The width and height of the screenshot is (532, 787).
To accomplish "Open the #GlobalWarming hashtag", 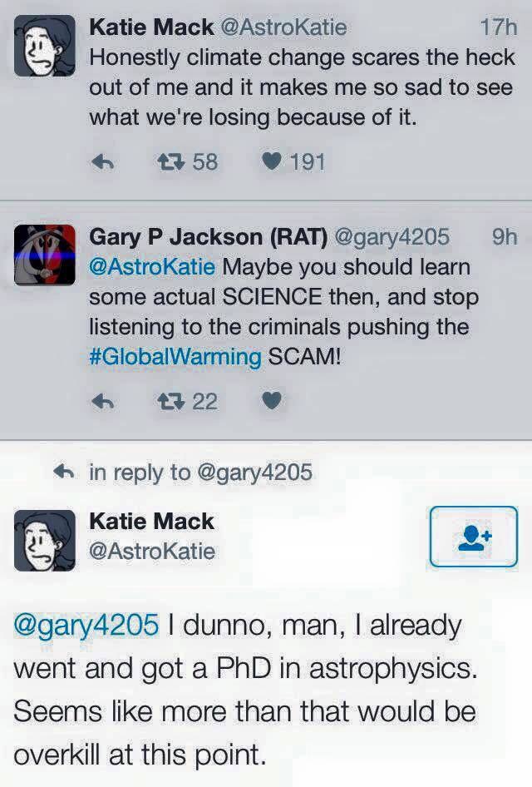I will [175, 358].
